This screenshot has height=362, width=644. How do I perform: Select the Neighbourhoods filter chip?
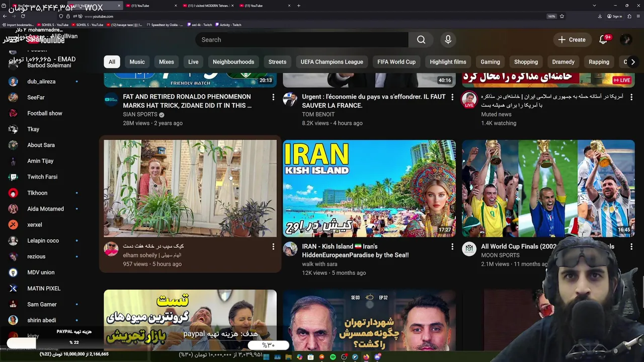pos(233,62)
